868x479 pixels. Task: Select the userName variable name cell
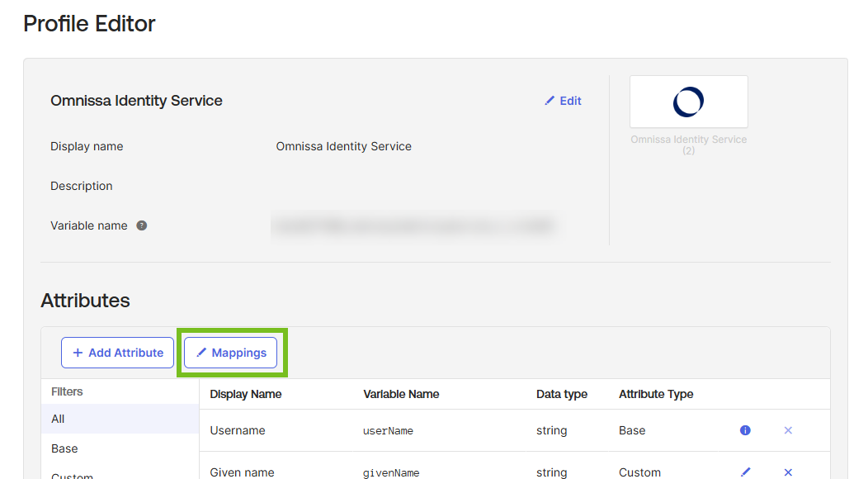coord(388,431)
